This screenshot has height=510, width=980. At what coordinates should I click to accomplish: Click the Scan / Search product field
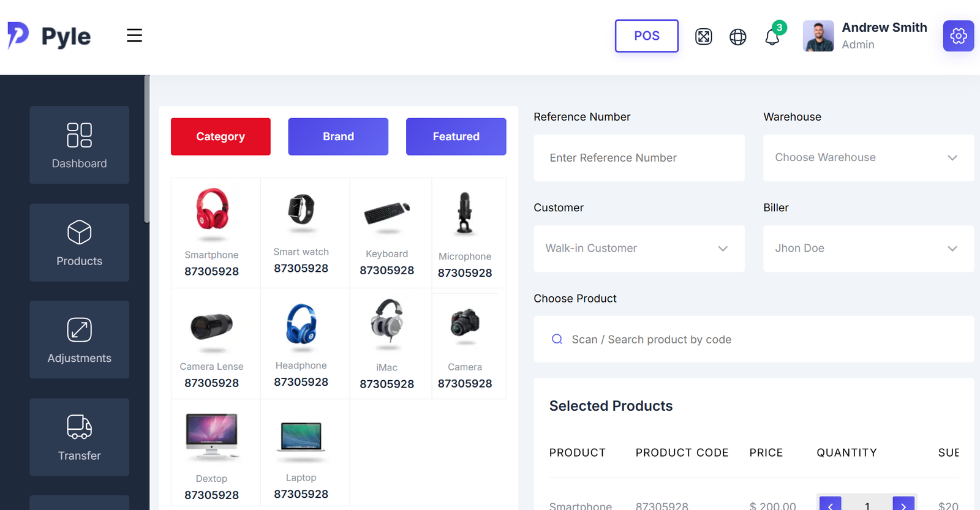[x=753, y=339]
